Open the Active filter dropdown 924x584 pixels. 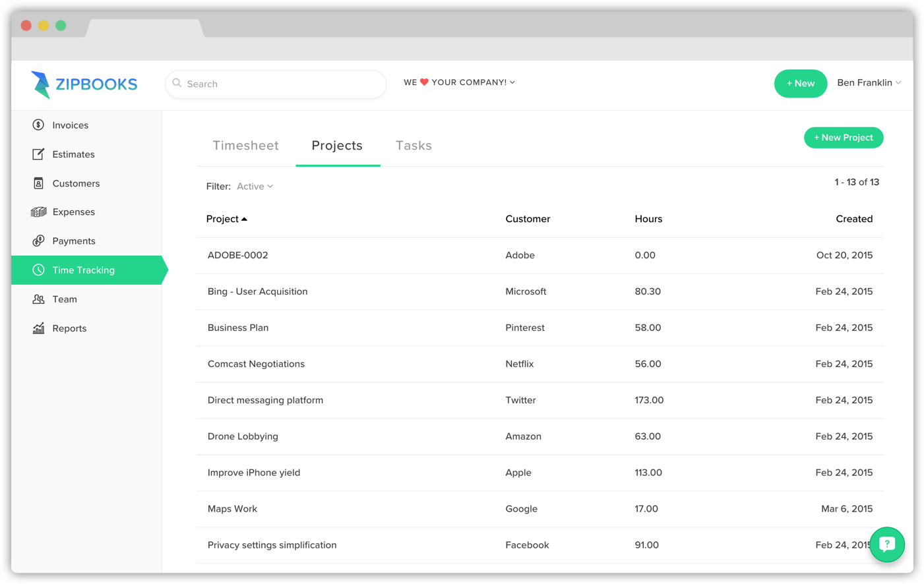(255, 187)
